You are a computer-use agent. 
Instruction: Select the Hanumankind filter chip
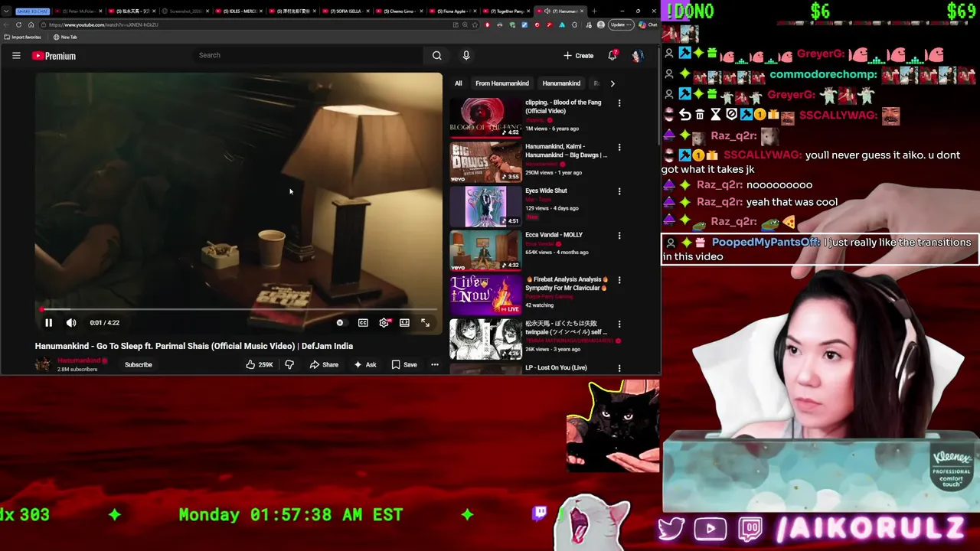click(x=561, y=83)
